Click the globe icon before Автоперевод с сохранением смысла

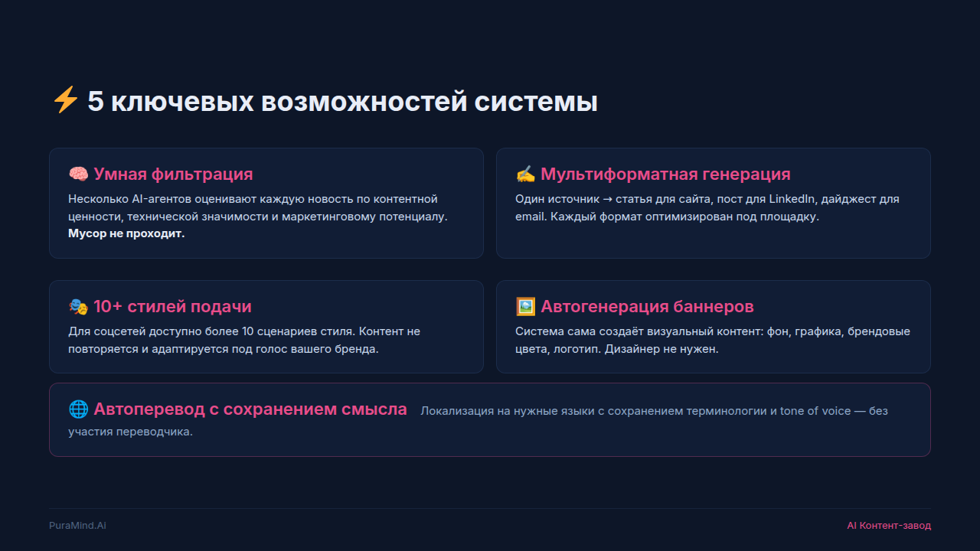click(78, 409)
